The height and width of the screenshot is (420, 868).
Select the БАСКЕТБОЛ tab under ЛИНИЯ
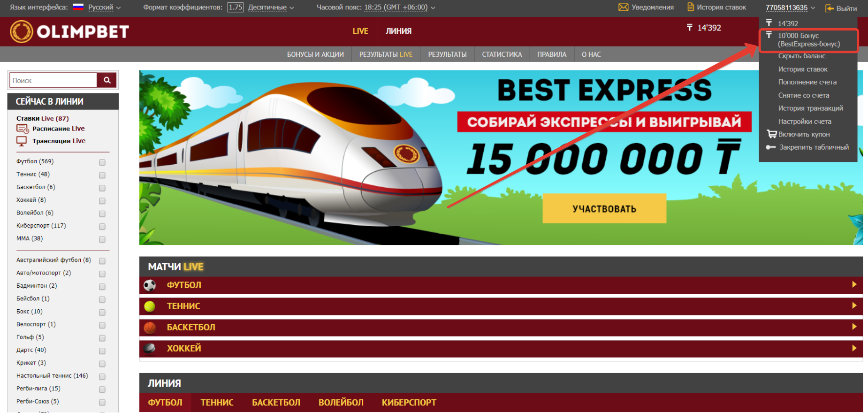pyautogui.click(x=276, y=403)
